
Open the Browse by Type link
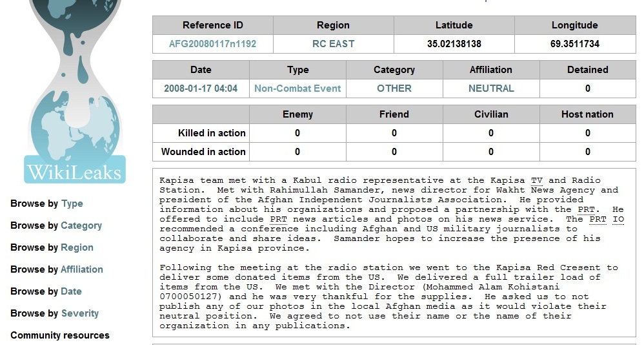[x=72, y=204]
